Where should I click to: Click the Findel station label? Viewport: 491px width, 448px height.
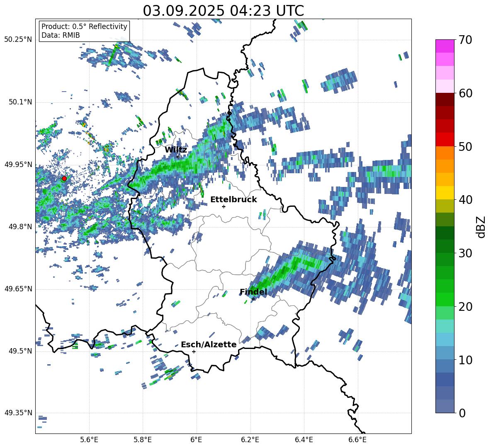point(253,292)
